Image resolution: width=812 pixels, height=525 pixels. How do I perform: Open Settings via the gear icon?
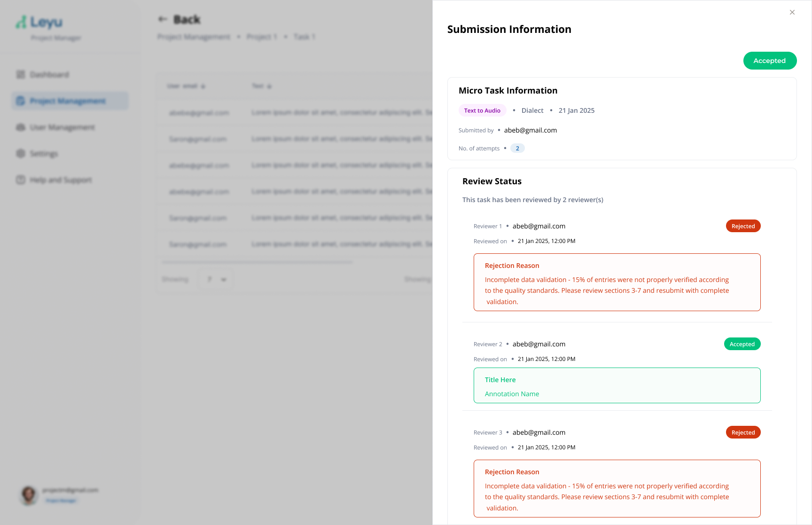tap(20, 153)
